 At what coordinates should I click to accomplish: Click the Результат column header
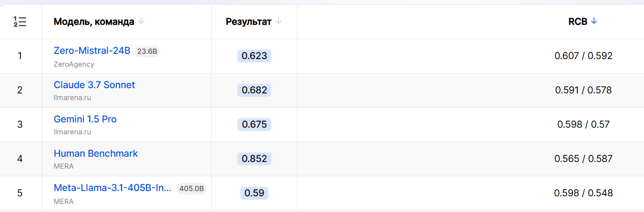point(248,21)
